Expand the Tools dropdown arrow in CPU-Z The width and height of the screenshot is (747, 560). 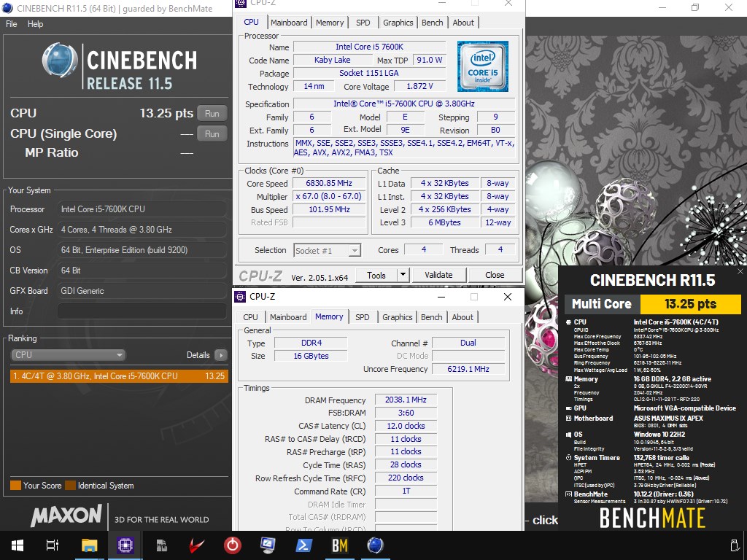403,275
